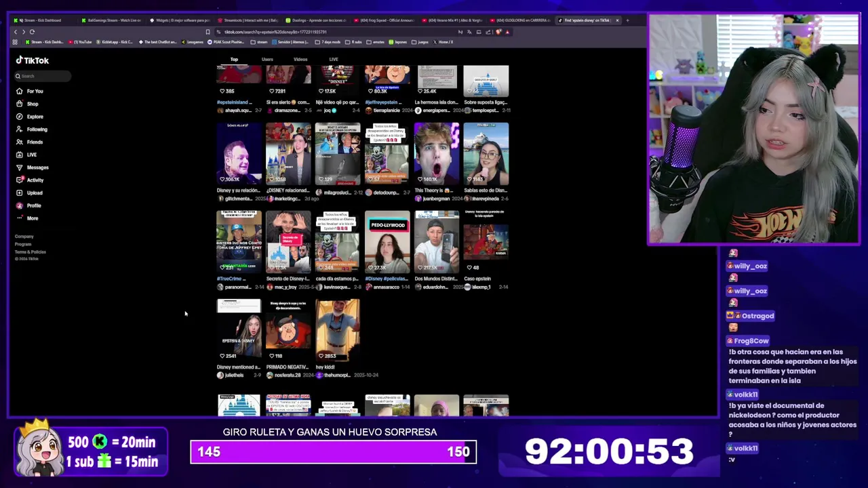Switch to the Streamloots browser tab
This screenshot has height=488, width=868.
pyautogui.click(x=248, y=20)
